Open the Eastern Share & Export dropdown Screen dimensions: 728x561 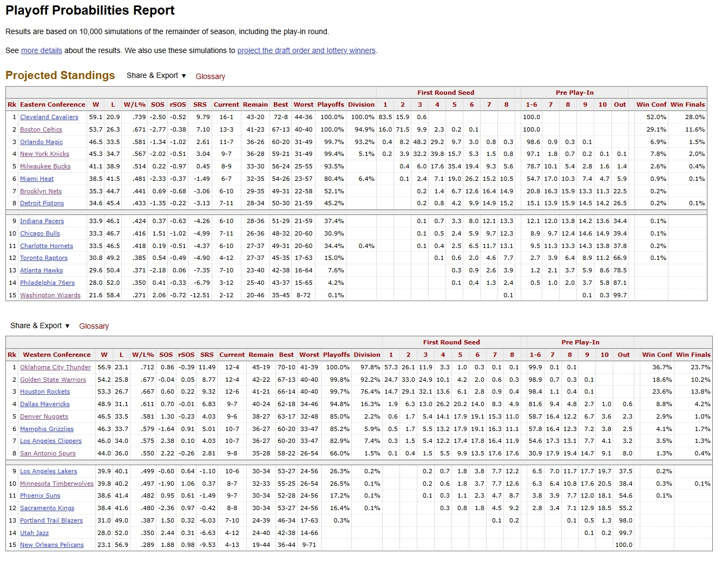pos(156,76)
